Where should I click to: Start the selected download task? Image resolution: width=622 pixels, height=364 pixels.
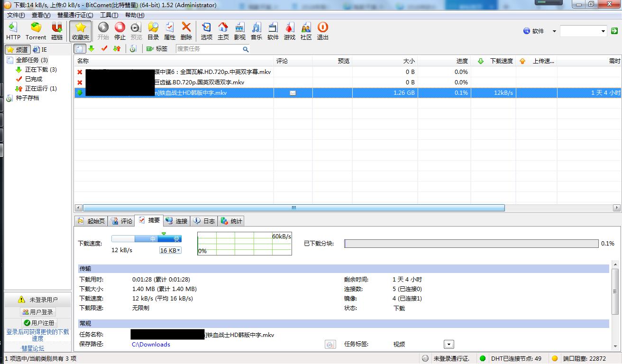pos(103,31)
